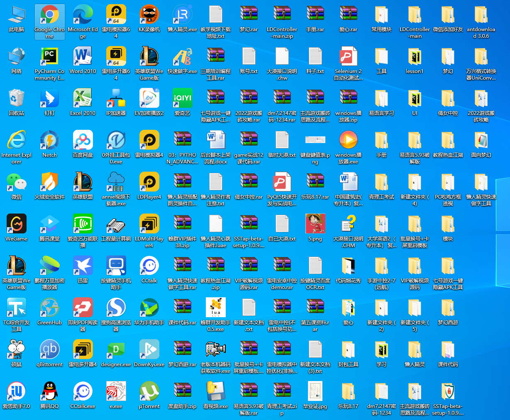Screen dimensions: 510x420
Task: Click the 爱奇艺万能联播 icon
Action: 83,231
